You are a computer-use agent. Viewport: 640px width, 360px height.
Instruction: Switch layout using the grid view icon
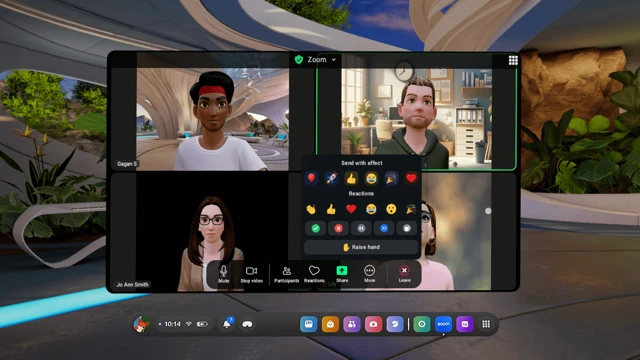click(513, 60)
